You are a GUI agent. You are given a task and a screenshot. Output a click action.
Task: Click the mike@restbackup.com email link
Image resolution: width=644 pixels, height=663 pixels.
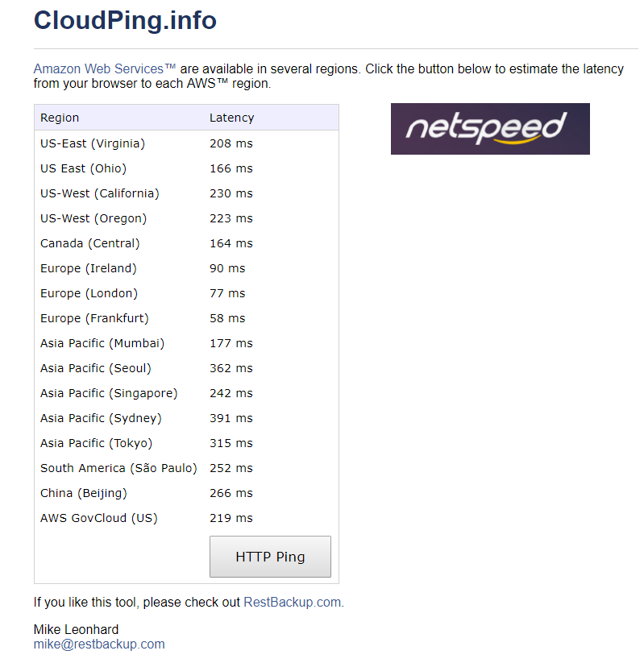[x=99, y=644]
